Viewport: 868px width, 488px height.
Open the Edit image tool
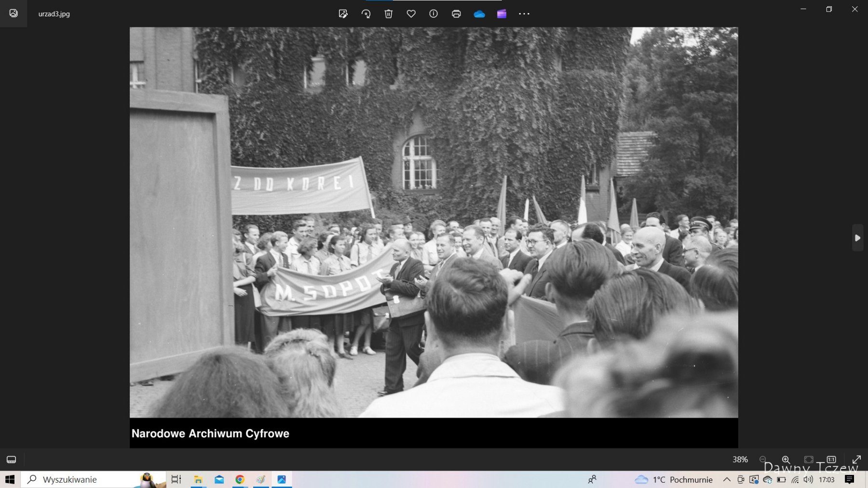[x=343, y=14]
